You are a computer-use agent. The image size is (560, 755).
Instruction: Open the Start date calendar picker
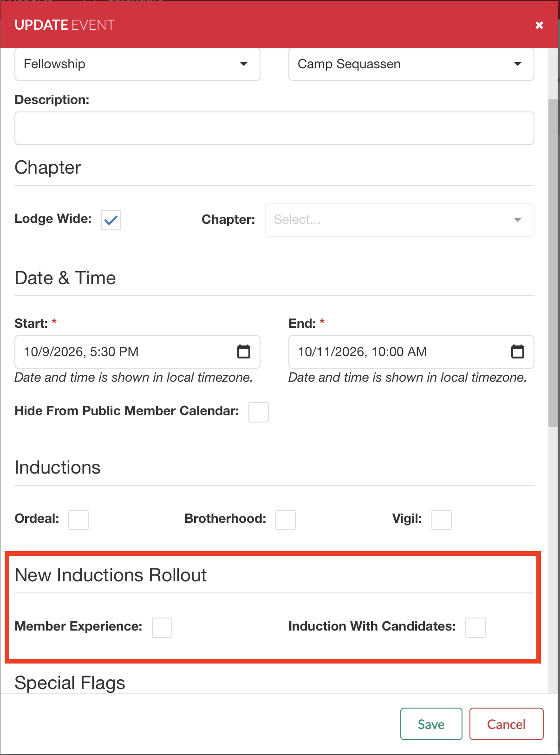tap(243, 352)
